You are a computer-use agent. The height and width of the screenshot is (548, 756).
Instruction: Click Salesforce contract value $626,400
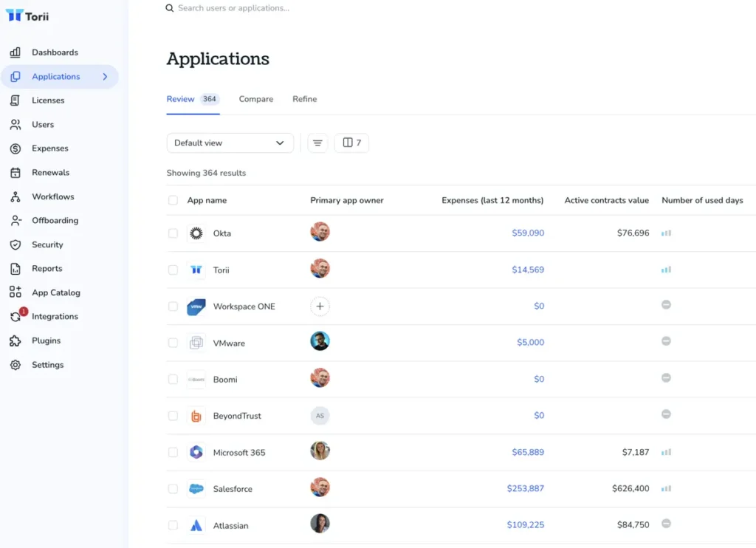tap(630, 489)
